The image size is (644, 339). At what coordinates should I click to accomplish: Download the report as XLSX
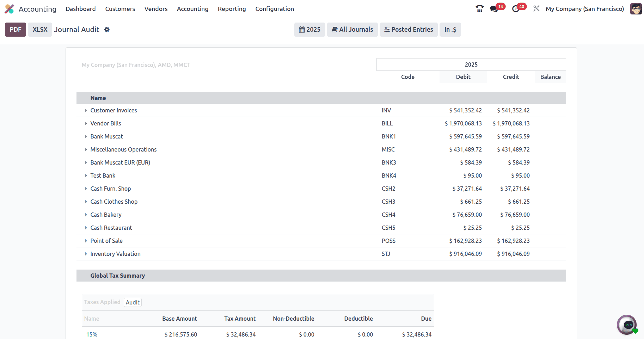39,30
